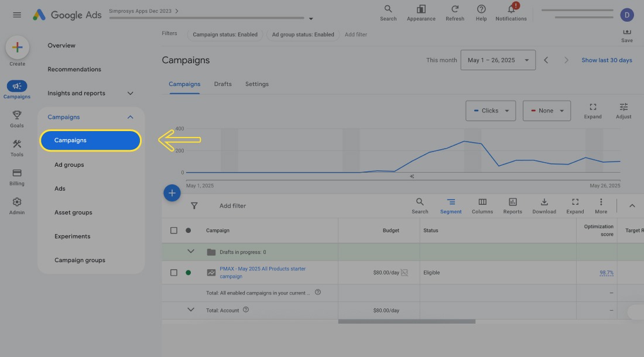Open Ads in sidebar

(x=60, y=188)
